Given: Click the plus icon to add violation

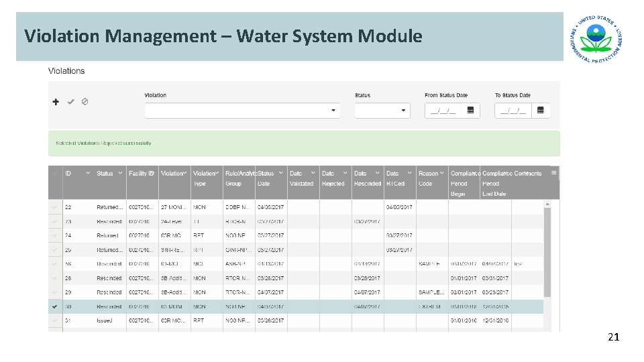Looking at the screenshot, I should (x=56, y=102).
